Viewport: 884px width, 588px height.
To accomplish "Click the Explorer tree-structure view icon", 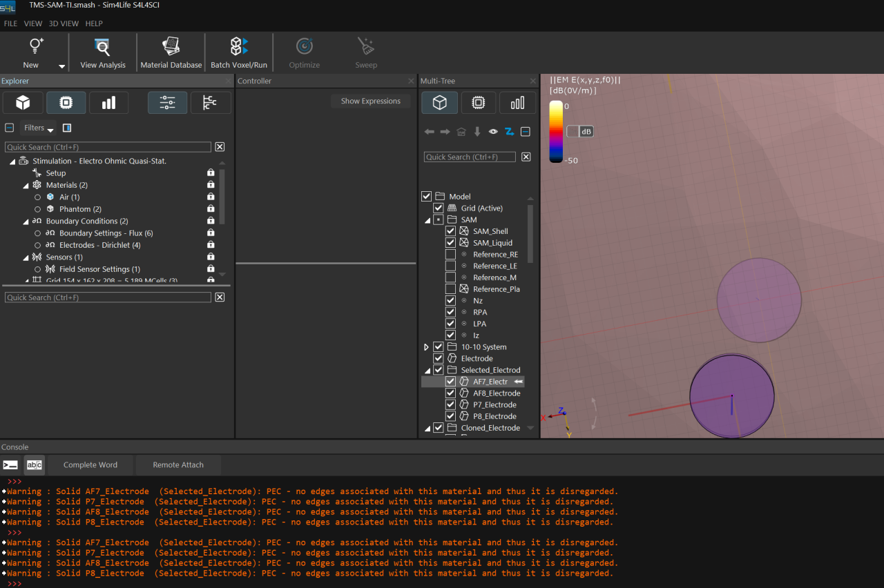I will pyautogui.click(x=210, y=103).
